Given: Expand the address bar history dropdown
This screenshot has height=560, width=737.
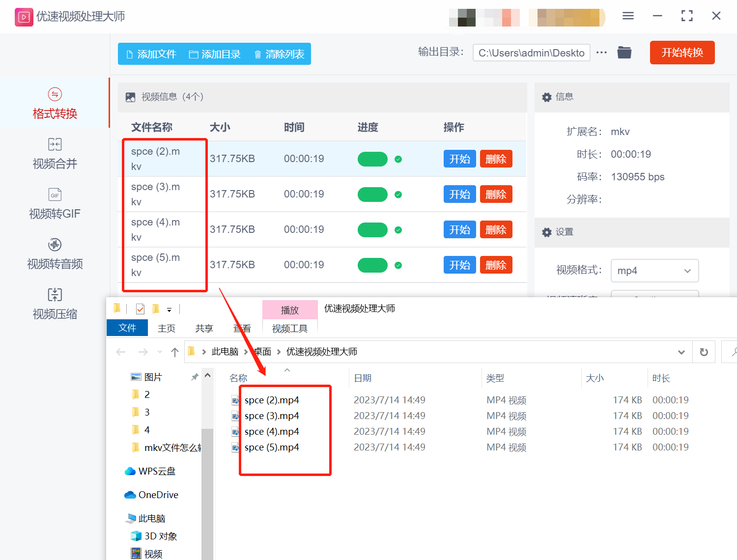Looking at the screenshot, I should tap(681, 352).
